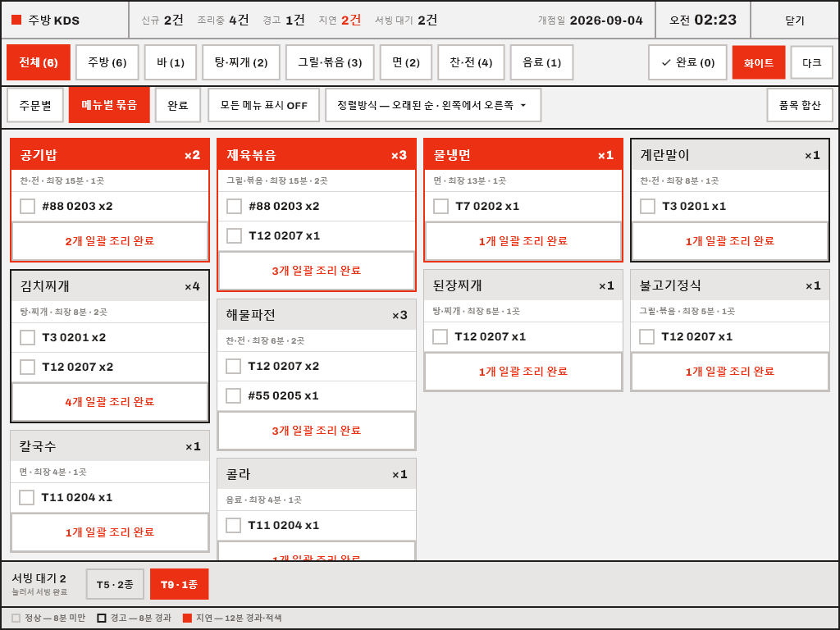The image size is (840, 630).
Task: Show the 그릴·볶음 (3) tab
Action: pos(330,62)
